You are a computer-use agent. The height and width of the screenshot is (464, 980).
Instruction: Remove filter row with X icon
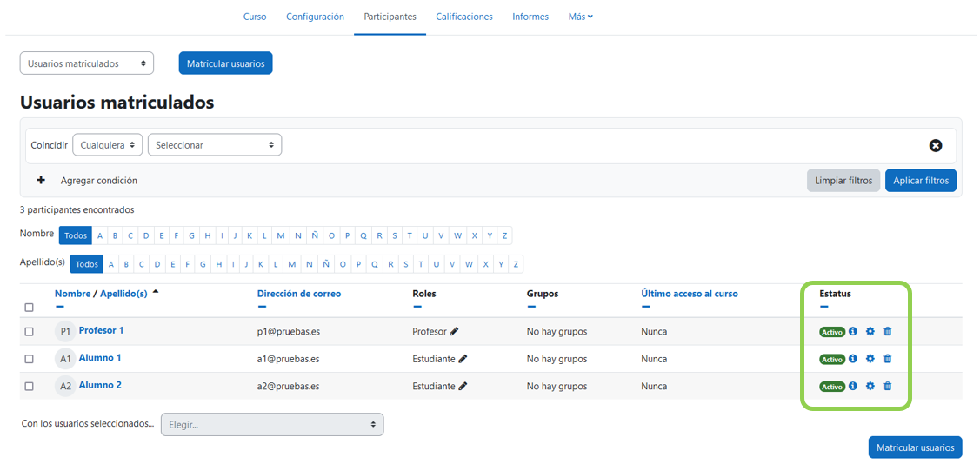tap(936, 146)
